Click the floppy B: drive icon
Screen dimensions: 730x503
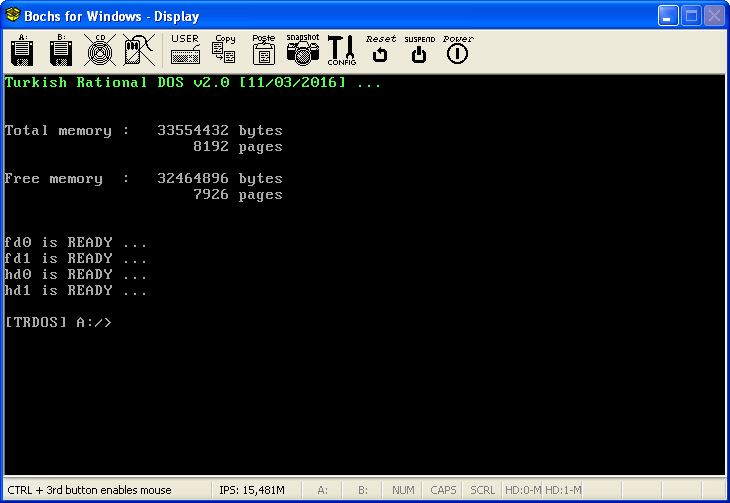(x=61, y=50)
